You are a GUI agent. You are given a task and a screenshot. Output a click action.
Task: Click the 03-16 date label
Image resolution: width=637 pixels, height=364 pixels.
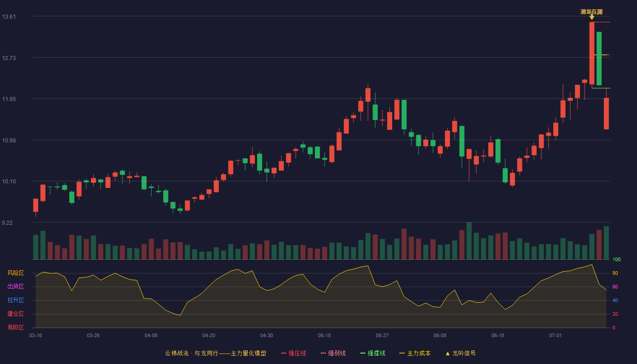pos(35,335)
